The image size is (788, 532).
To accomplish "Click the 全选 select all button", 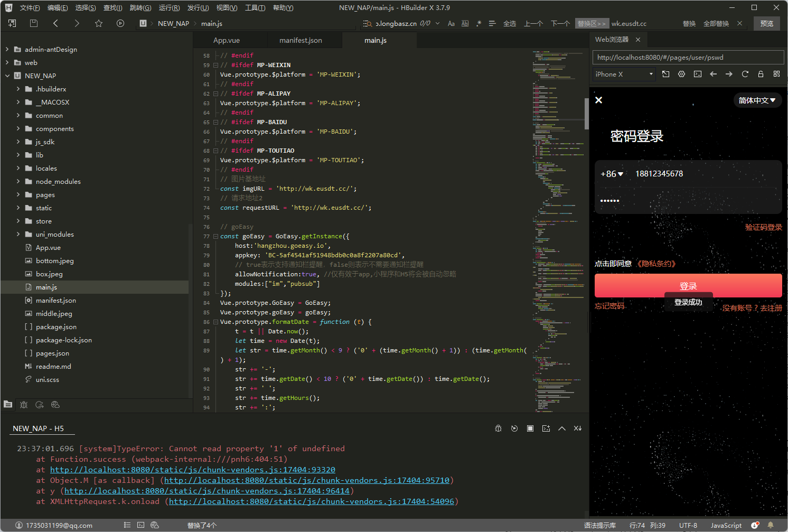I will point(510,23).
